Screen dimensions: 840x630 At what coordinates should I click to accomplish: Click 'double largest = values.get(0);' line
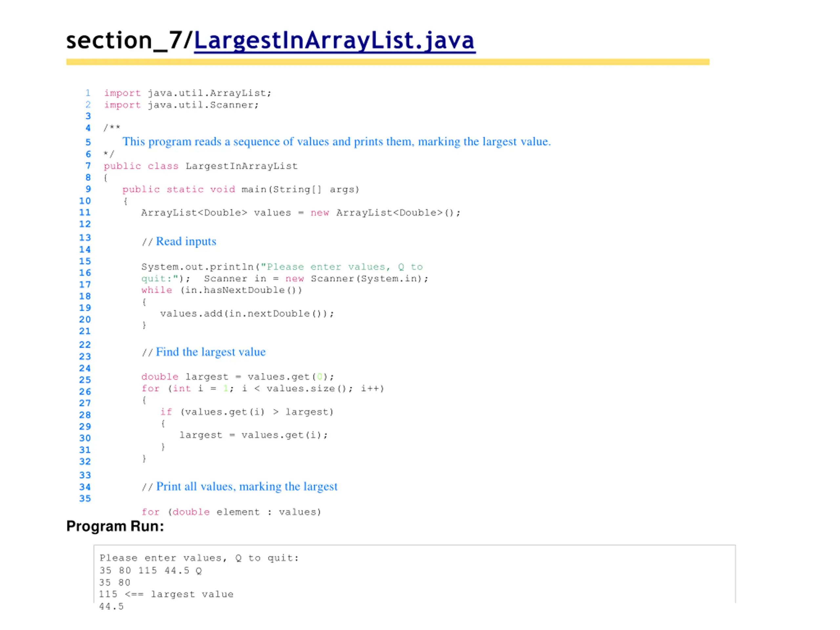(x=238, y=377)
